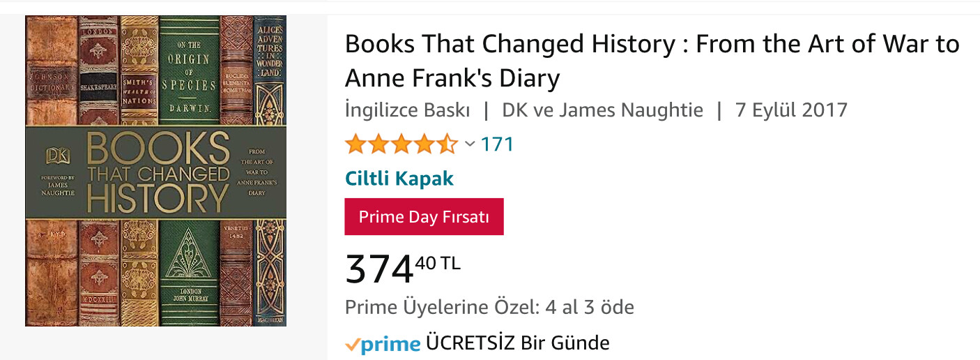980x360 pixels.
Task: Click the İngilizce Baskı edition label
Action: click(407, 110)
